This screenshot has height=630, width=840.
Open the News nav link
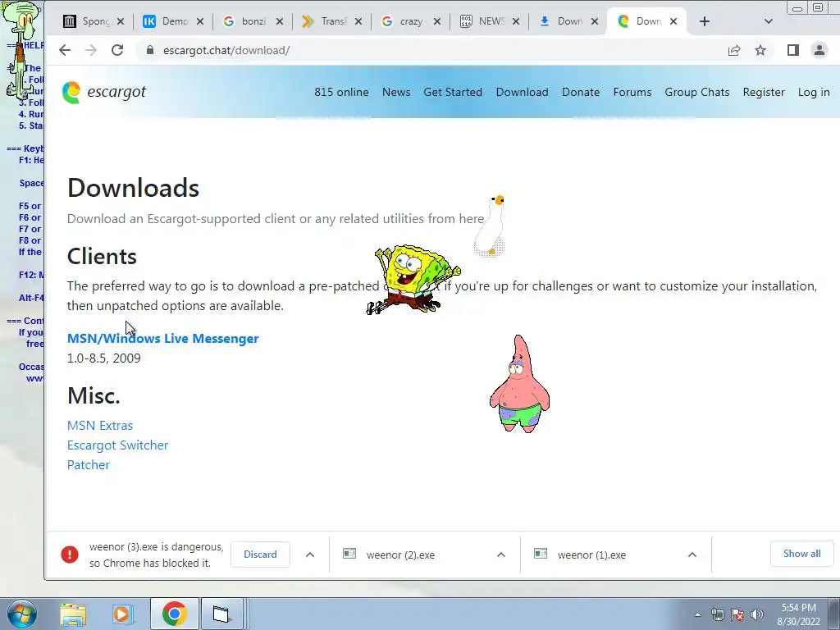[396, 92]
